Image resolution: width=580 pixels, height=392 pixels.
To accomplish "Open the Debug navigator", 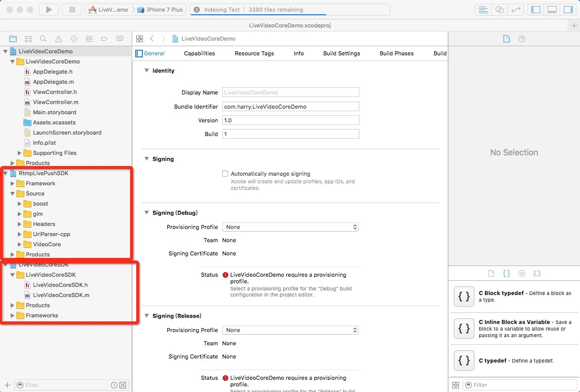I will pyautogui.click(x=89, y=39).
